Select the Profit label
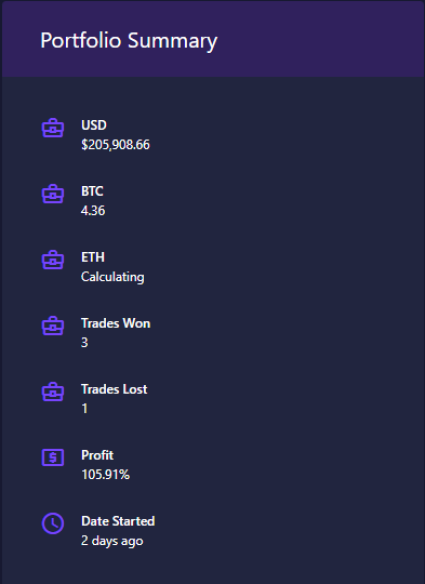Image resolution: width=425 pixels, height=584 pixels. pos(97,455)
